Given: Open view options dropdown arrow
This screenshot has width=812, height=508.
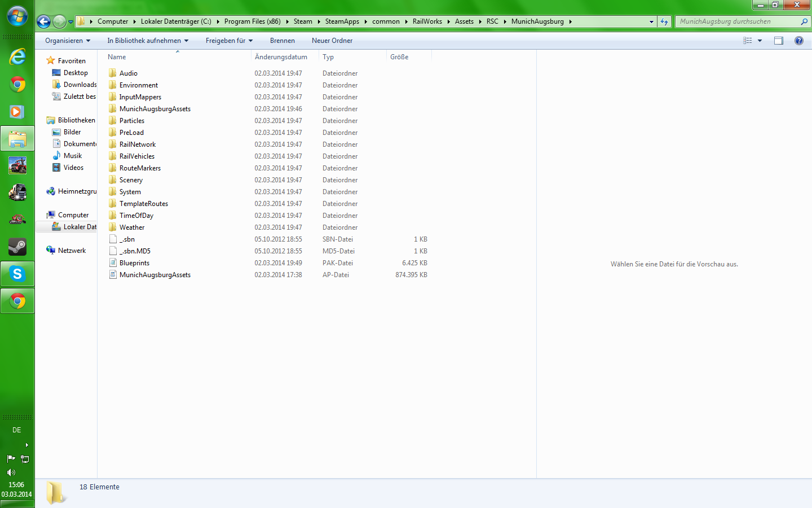Looking at the screenshot, I should [x=760, y=41].
